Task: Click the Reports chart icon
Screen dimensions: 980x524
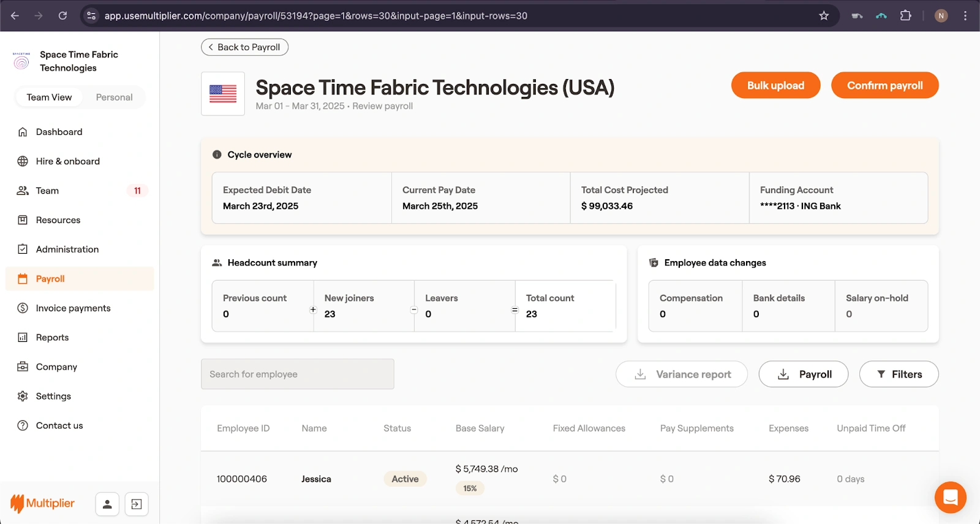Action: 23,338
